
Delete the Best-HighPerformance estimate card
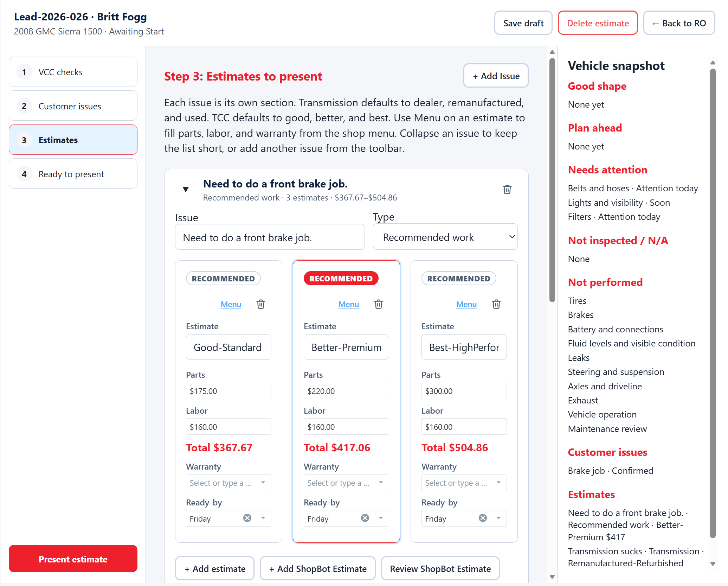(496, 304)
